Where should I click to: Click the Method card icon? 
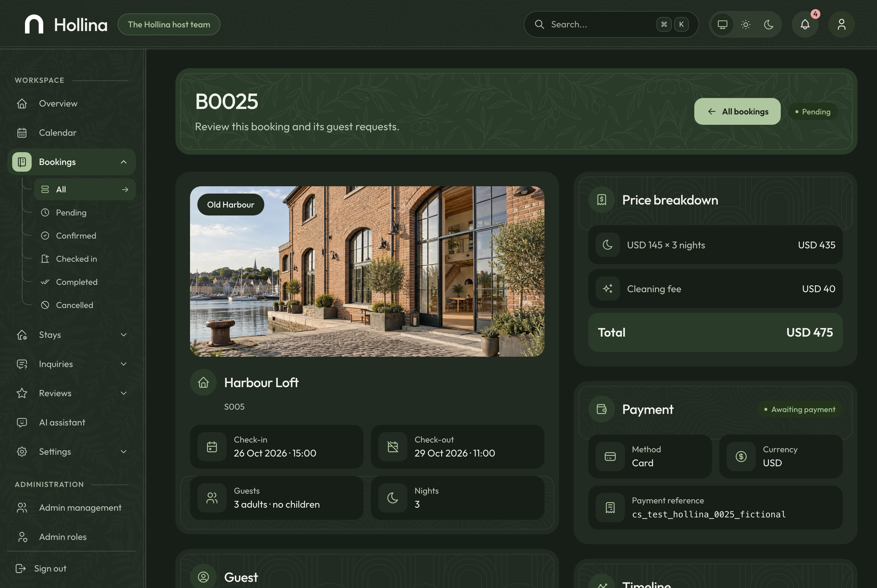610,457
